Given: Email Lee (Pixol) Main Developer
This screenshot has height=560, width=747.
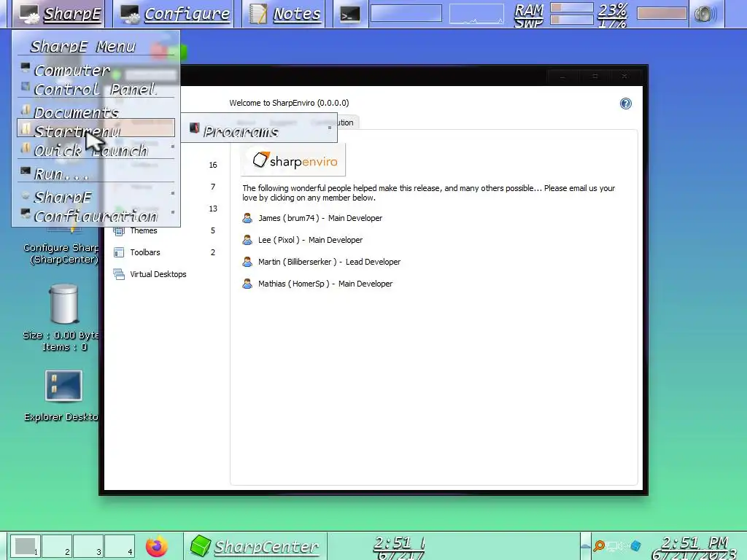Looking at the screenshot, I should (x=310, y=240).
